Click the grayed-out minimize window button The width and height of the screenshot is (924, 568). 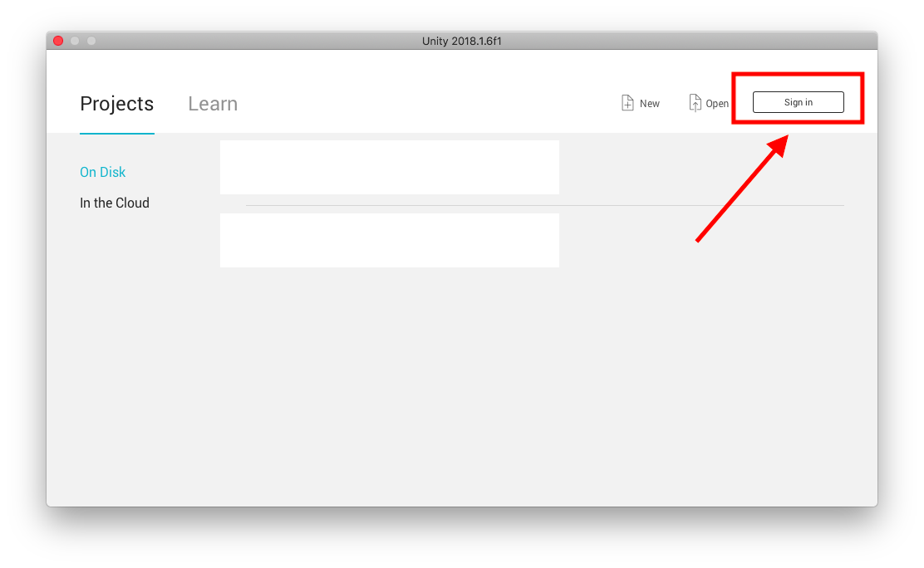point(75,41)
